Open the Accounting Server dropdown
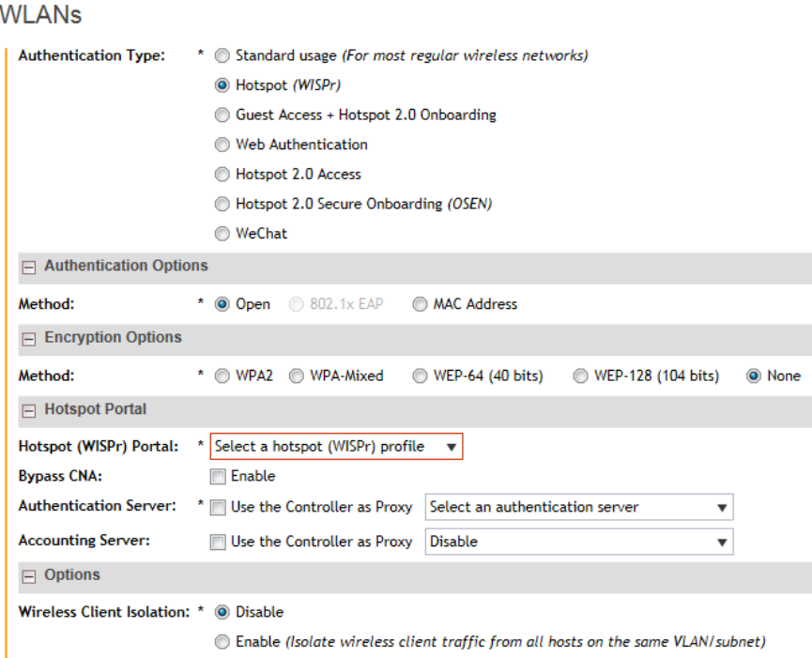The width and height of the screenshot is (812, 658). pos(578,542)
